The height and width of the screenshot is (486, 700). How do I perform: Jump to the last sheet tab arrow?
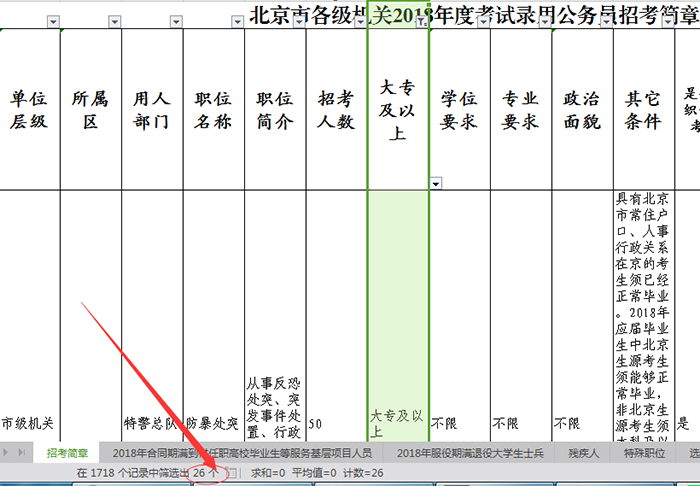22,453
